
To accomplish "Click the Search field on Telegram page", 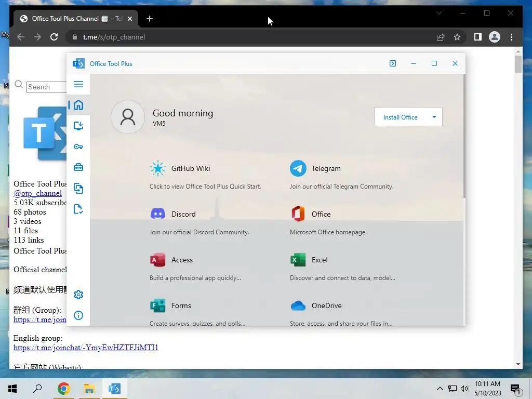I will [x=46, y=87].
